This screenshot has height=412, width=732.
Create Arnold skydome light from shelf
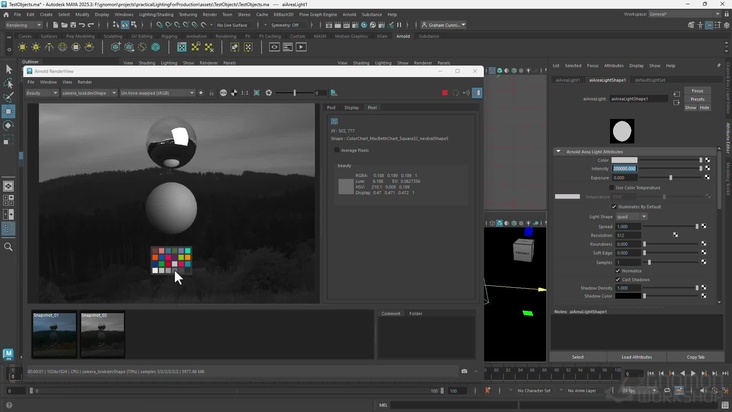tap(62, 47)
